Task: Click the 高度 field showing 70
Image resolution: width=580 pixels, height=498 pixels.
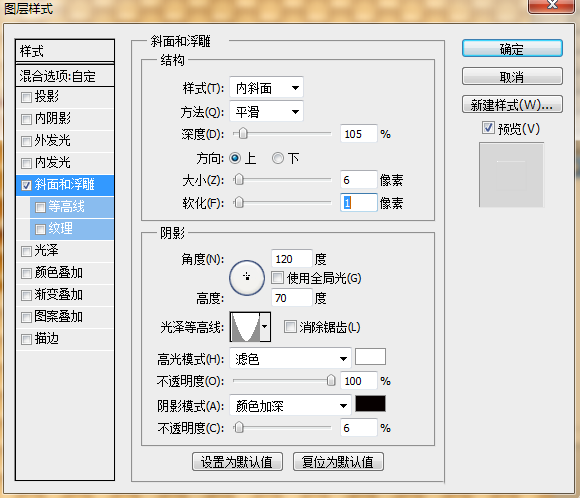Action: [x=291, y=298]
